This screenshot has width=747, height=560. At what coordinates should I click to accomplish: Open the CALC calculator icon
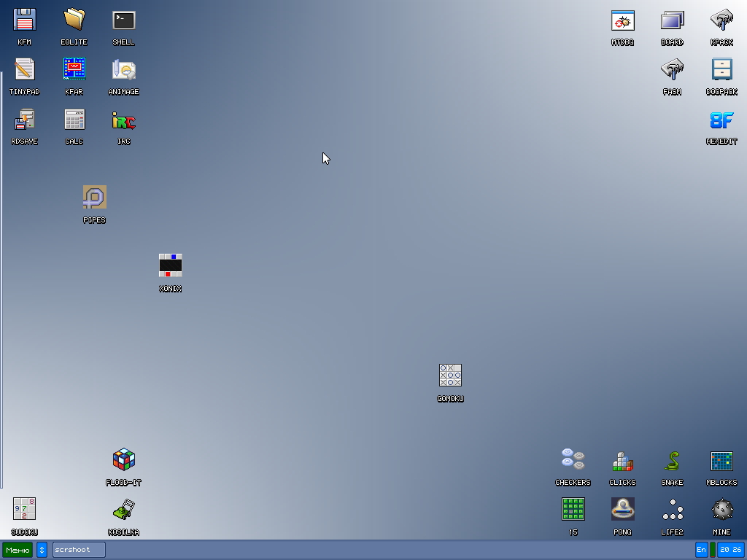click(x=74, y=120)
